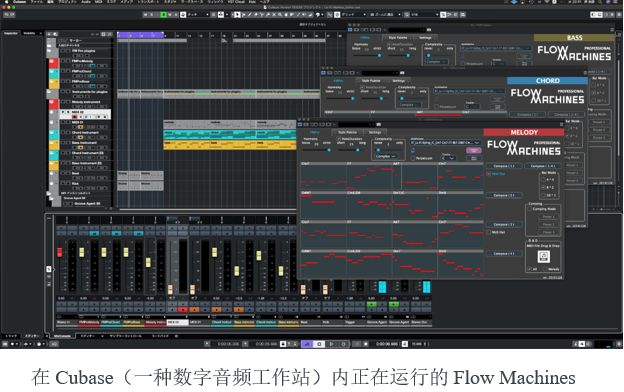Select the Inspector tab
The image size is (624, 392).
pyautogui.click(x=11, y=33)
